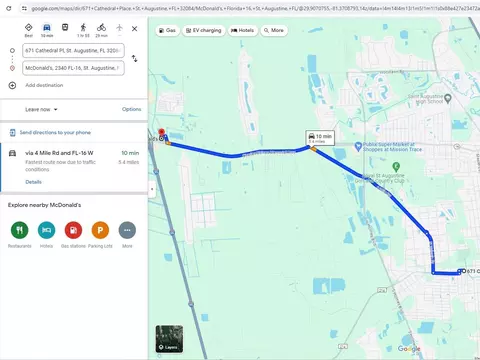This screenshot has height=360, width=480.
Task: Filter map by EV charging chip
Action: (204, 30)
